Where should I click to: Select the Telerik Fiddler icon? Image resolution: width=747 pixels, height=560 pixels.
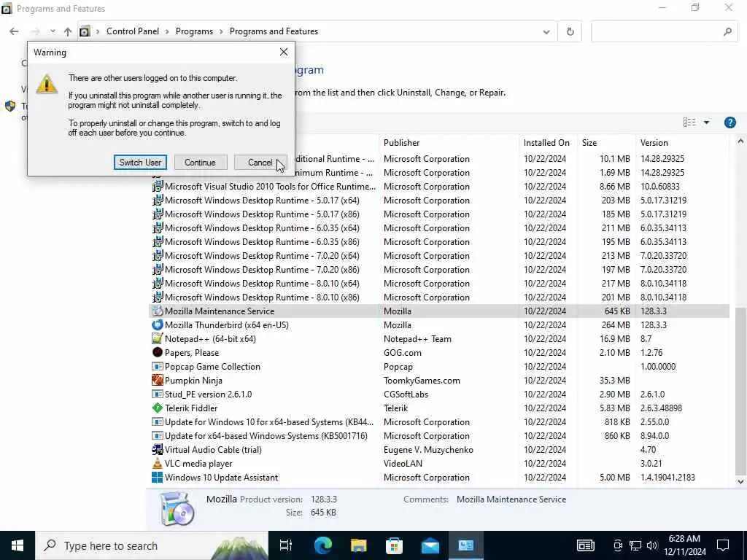click(158, 408)
